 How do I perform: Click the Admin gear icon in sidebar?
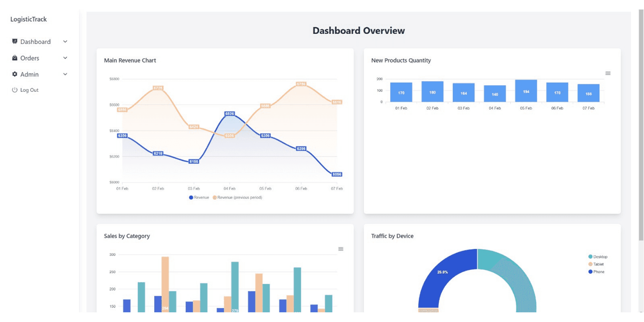[x=15, y=74]
